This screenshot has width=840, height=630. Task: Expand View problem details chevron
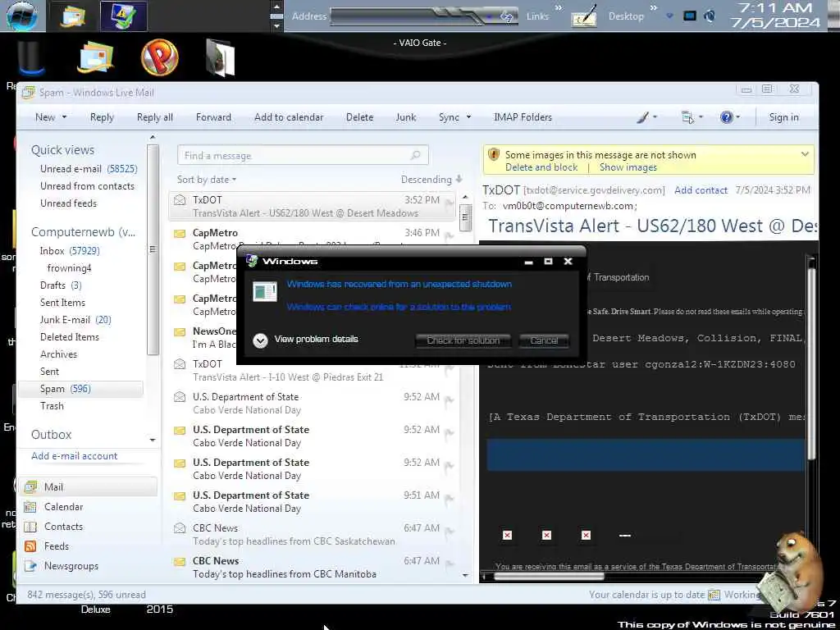(260, 340)
